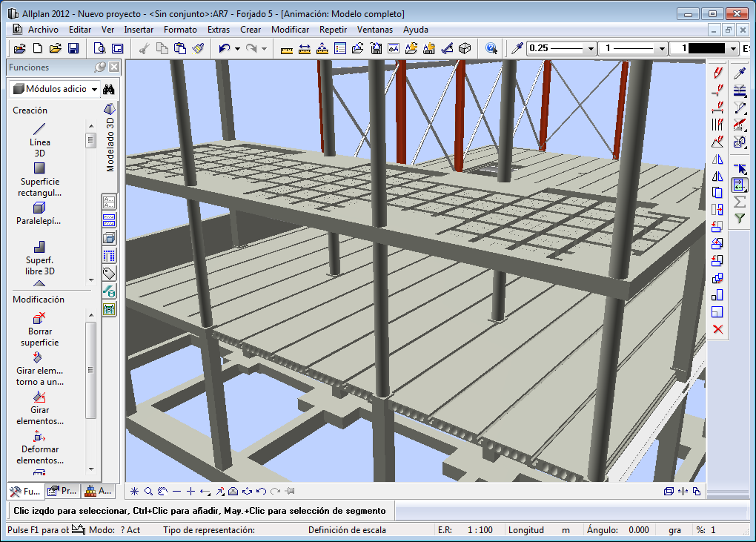Click the zoom in plus icon in viewport toolbar
The width and height of the screenshot is (756, 542).
click(190, 492)
